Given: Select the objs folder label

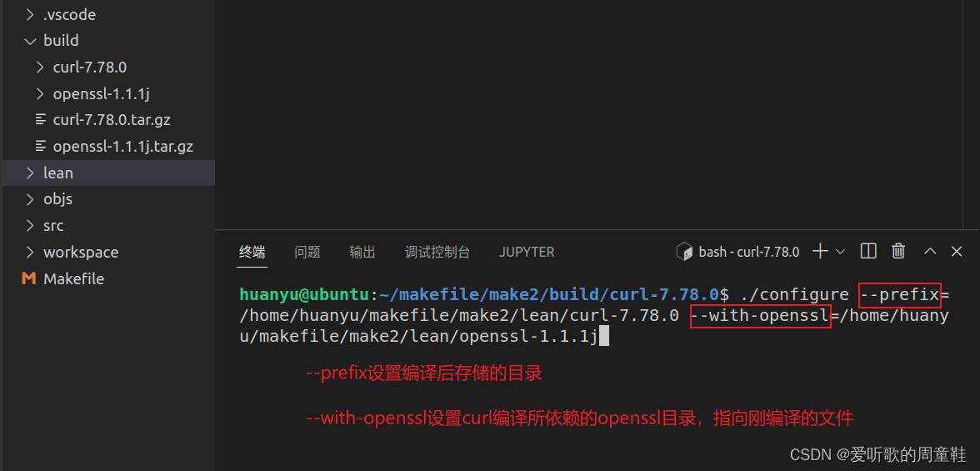Looking at the screenshot, I should tap(58, 199).
